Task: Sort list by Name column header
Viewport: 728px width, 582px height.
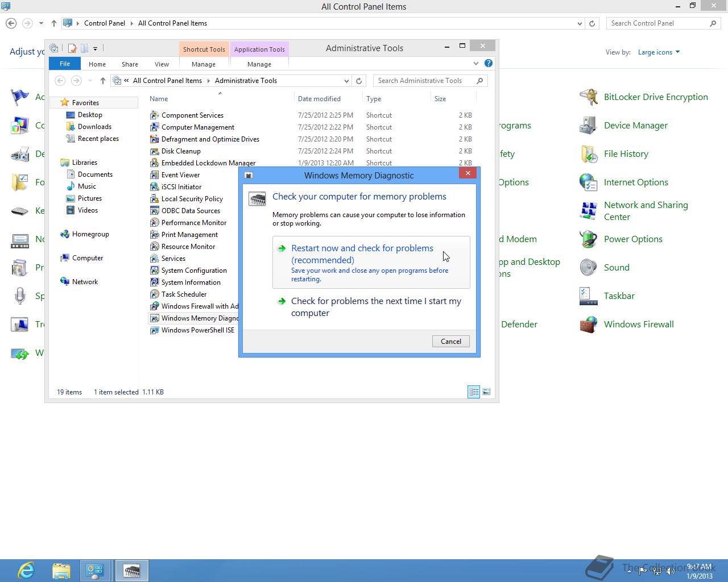Action: click(220, 99)
